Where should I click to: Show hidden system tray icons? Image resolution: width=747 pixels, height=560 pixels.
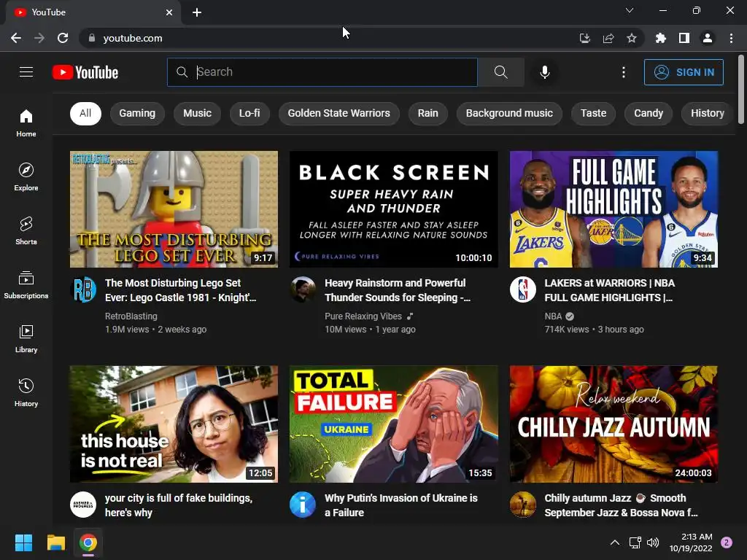615,542
